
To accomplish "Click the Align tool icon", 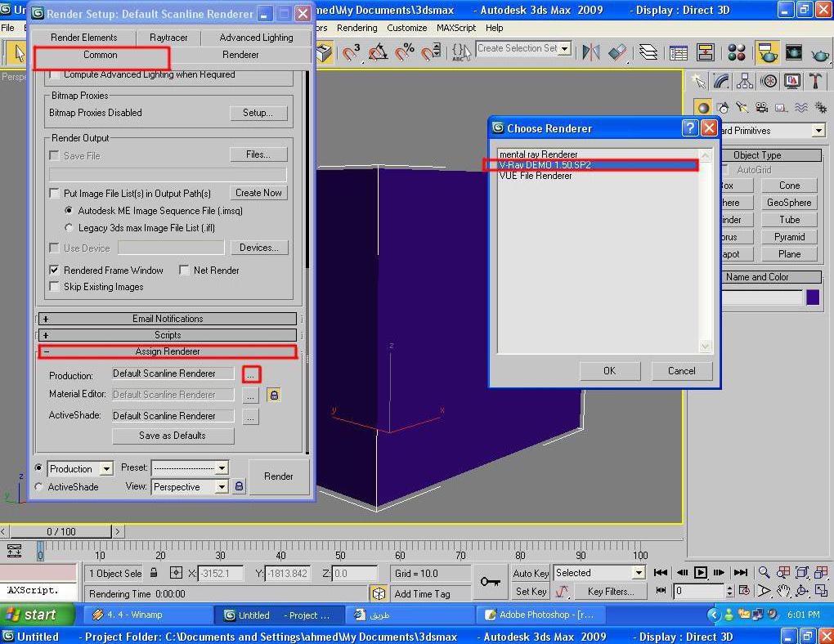I will (x=617, y=52).
